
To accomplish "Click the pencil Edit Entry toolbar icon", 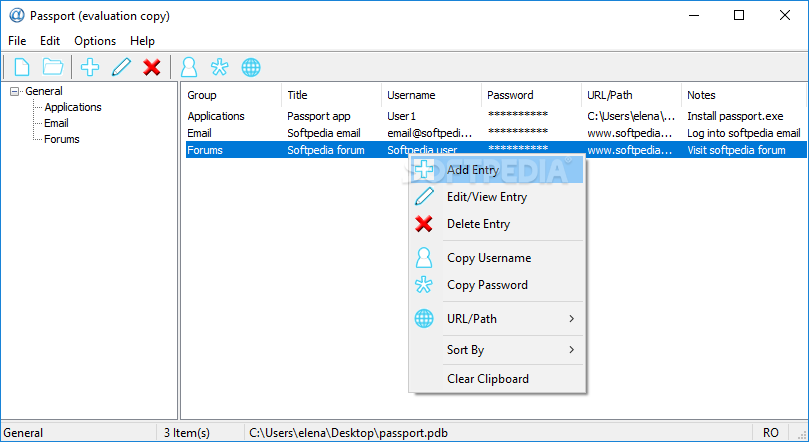I will [x=121, y=67].
